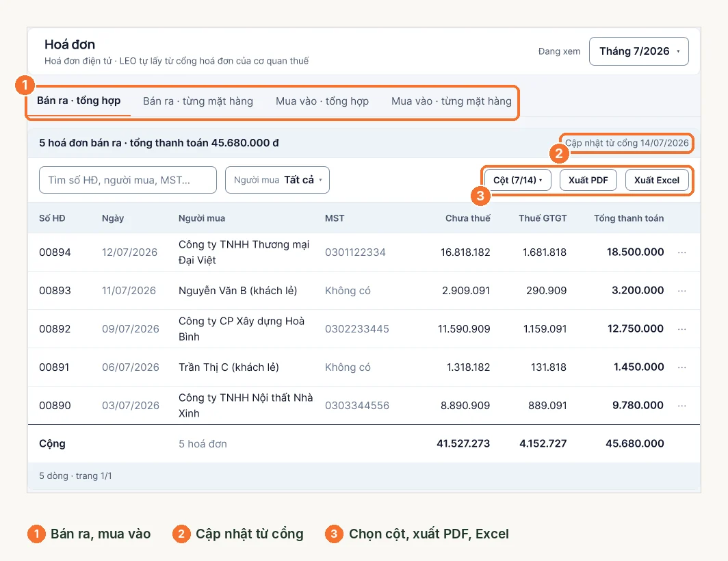The image size is (728, 561).
Task: Click buyer Công ty TNHH Nội thất Nhà Xinh
Action: [246, 406]
